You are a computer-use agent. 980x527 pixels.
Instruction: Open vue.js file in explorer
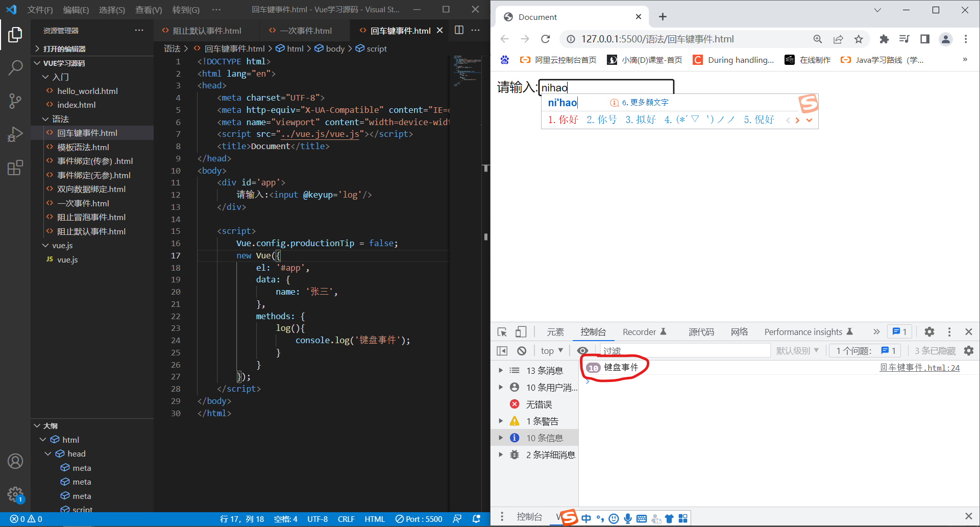(x=67, y=260)
